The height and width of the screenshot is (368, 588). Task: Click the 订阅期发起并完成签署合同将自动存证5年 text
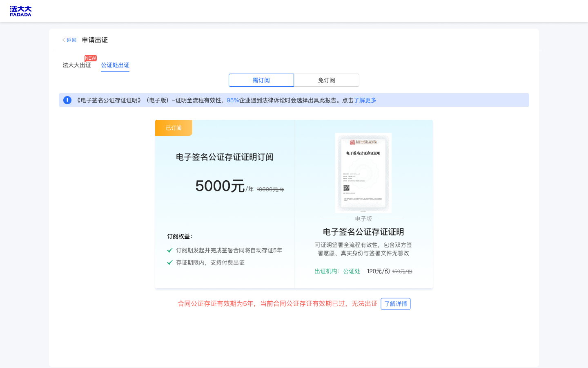[229, 250]
